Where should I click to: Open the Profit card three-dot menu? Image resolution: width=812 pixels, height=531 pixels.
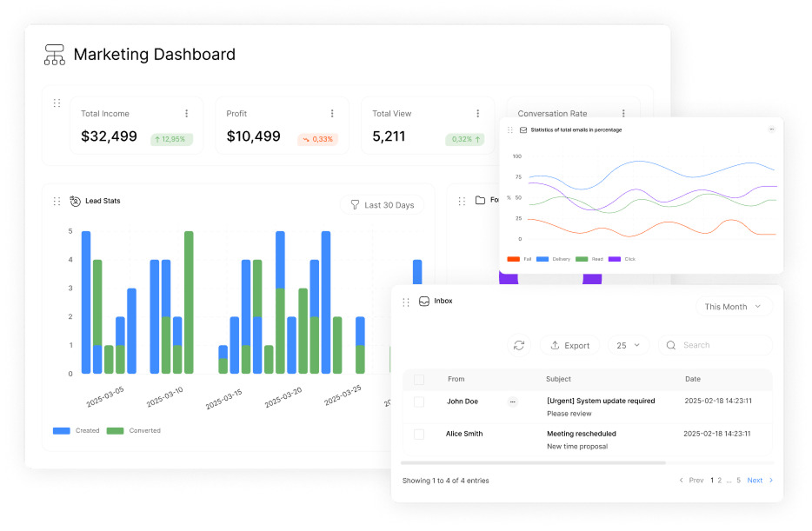click(x=332, y=114)
